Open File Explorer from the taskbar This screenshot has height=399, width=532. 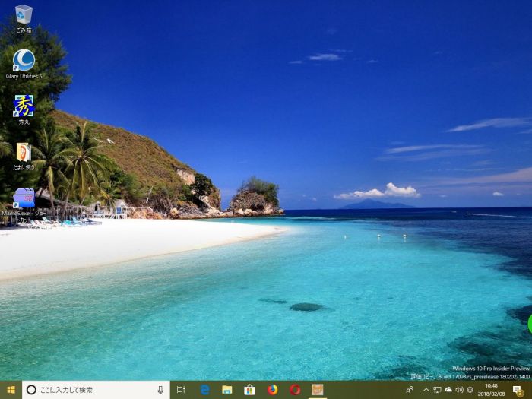(x=226, y=390)
